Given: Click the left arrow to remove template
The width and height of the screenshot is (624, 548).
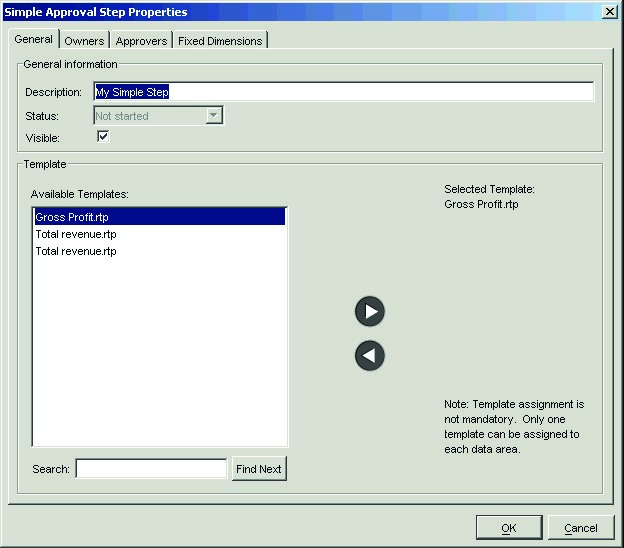Looking at the screenshot, I should click(x=370, y=356).
